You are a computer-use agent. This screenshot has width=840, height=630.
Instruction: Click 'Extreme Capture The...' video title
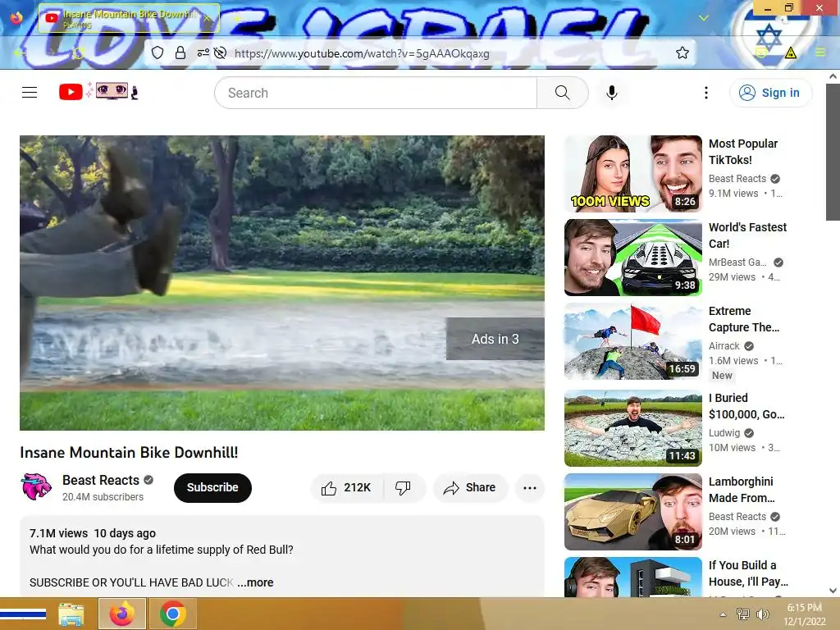pos(744,319)
